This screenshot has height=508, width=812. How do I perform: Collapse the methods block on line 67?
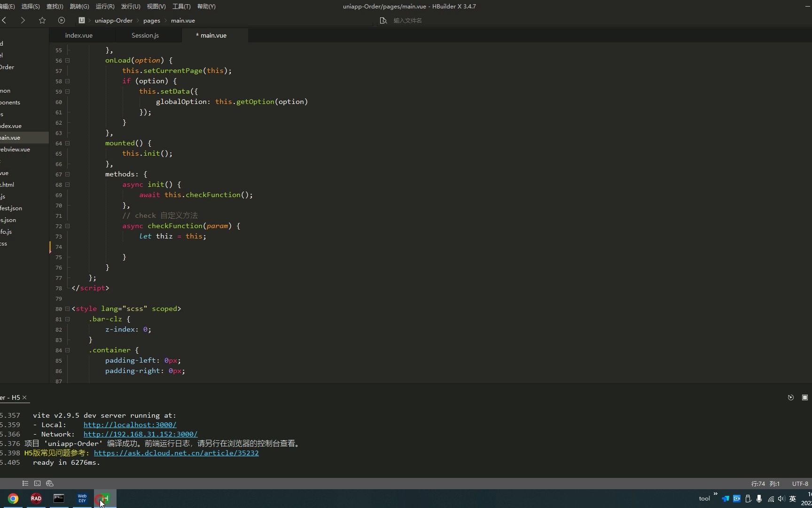pyautogui.click(x=67, y=174)
